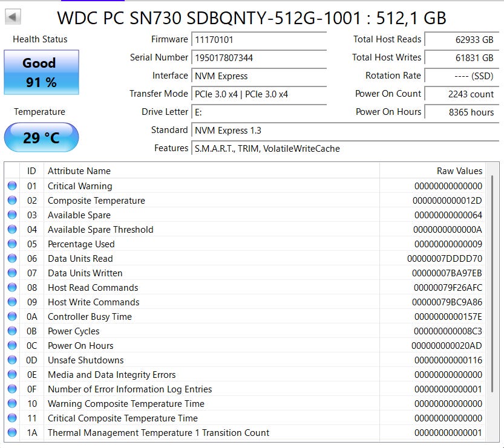Click the Percentage Used status orb
Viewport: 504px width, 448px height.
point(12,244)
